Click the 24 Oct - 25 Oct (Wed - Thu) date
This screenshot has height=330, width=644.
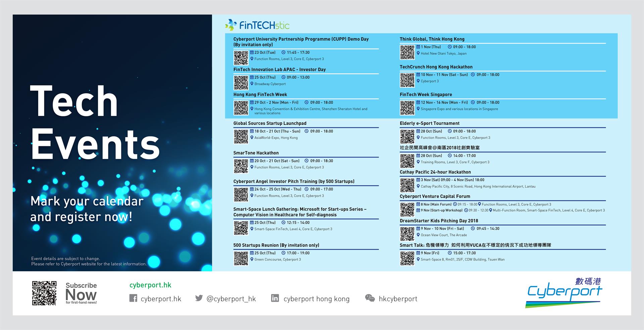click(x=278, y=189)
